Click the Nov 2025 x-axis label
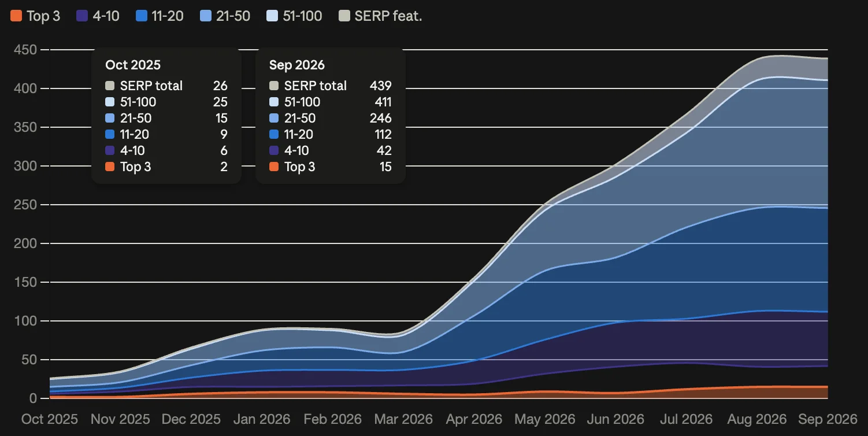Screen dimensions: 868x436 tap(121, 419)
